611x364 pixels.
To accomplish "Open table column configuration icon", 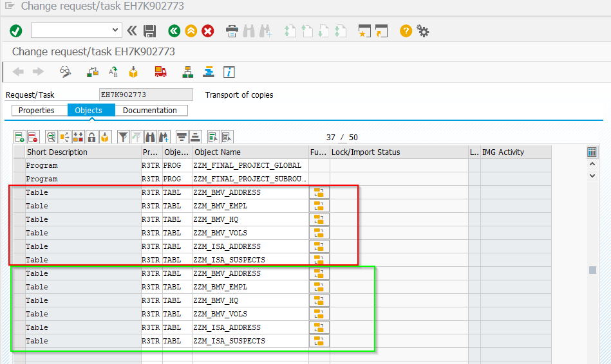I will click(x=592, y=152).
